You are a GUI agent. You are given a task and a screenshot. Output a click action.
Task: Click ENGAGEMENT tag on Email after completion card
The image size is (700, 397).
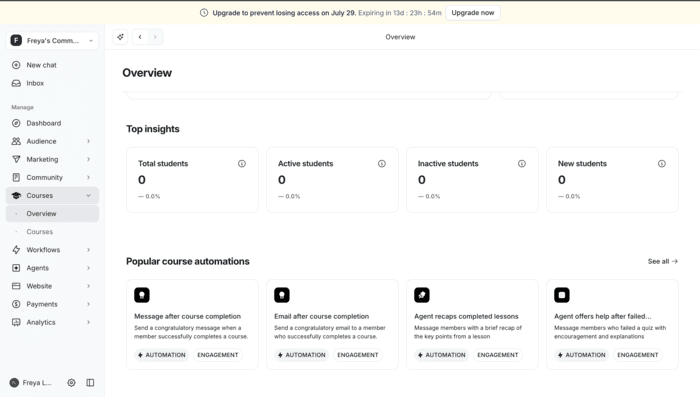click(358, 355)
